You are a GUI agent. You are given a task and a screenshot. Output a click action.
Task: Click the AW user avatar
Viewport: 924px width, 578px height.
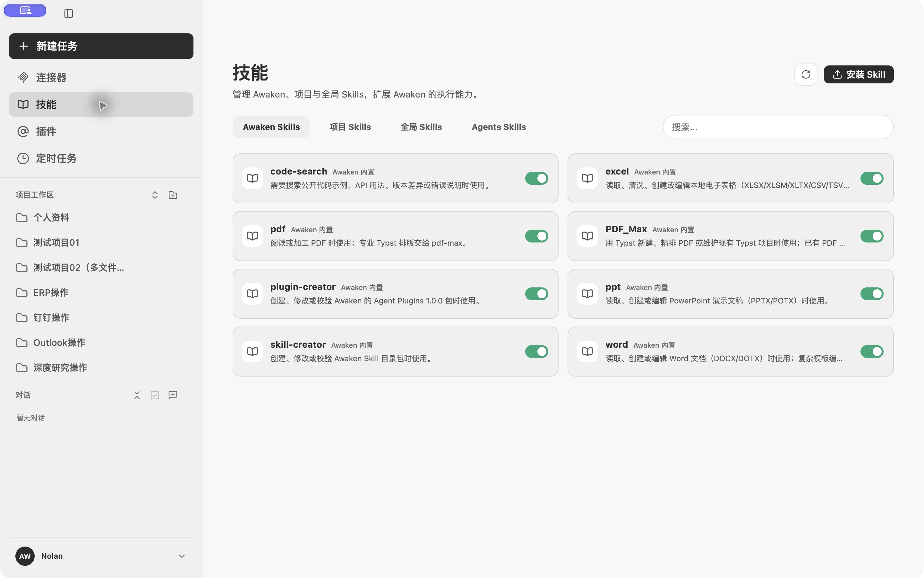(25, 556)
